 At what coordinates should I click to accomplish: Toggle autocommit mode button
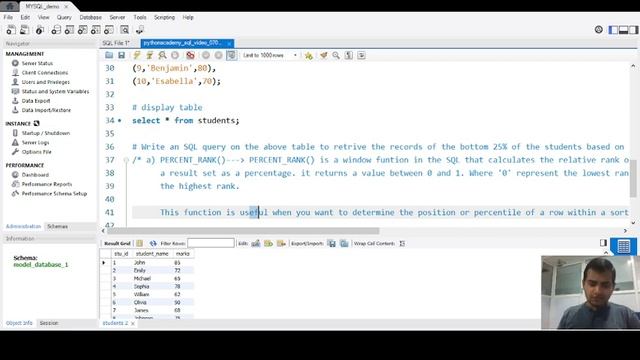click(231, 55)
